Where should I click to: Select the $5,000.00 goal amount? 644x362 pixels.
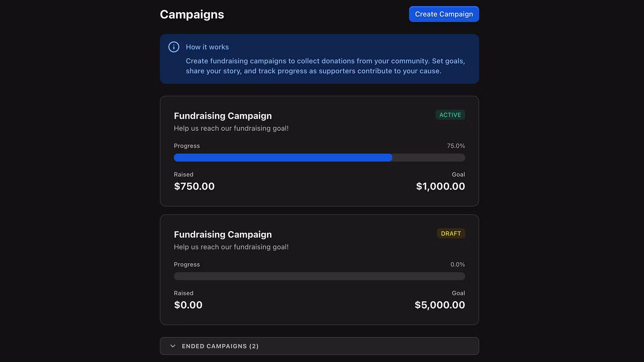(440, 305)
